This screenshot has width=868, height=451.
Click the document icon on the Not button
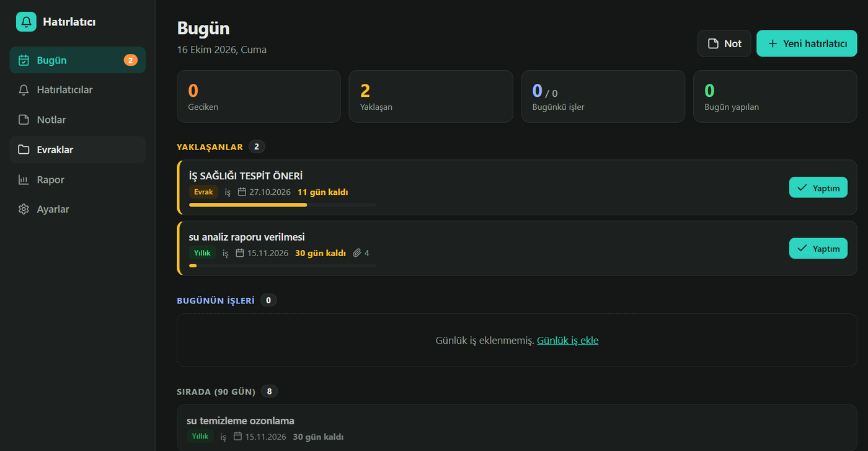[x=714, y=43]
